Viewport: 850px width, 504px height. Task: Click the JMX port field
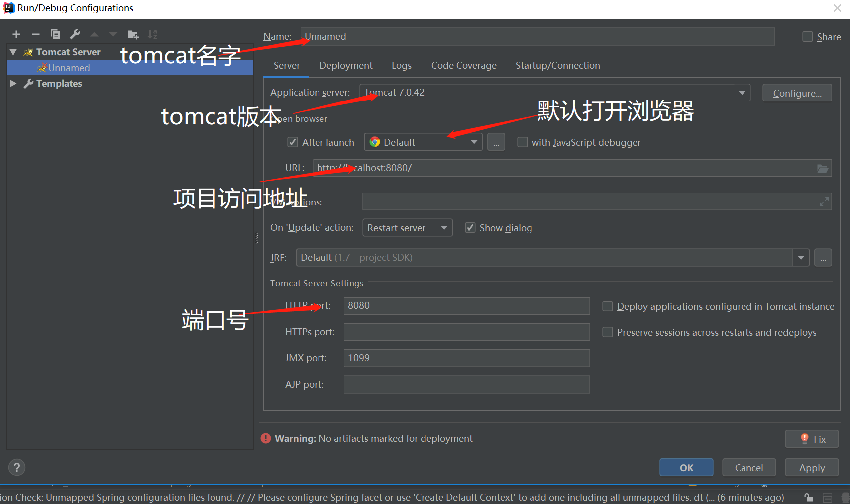click(467, 358)
